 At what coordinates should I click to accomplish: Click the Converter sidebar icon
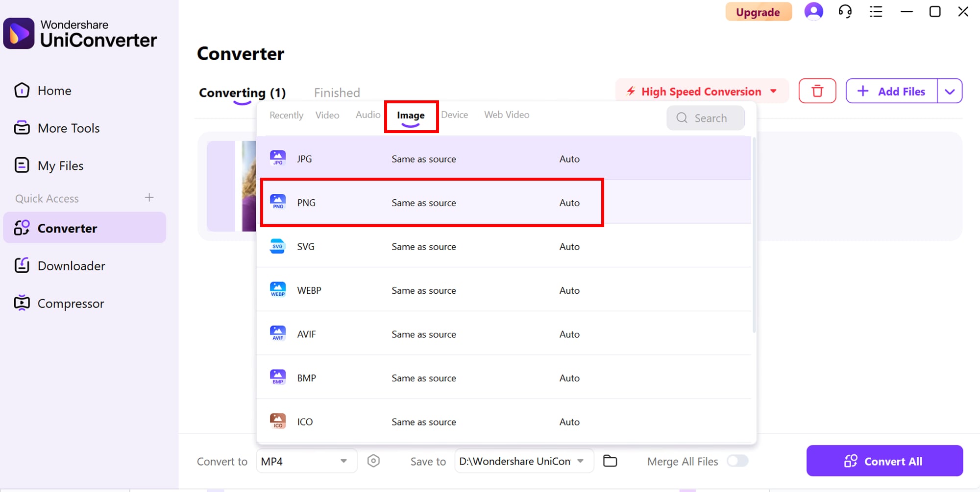[x=22, y=228]
